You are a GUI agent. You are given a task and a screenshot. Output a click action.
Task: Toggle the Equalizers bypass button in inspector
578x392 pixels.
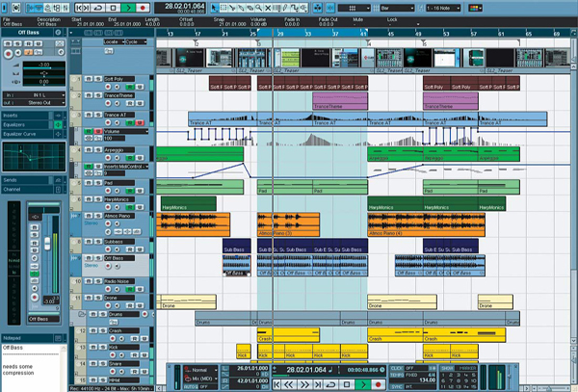coord(58,125)
